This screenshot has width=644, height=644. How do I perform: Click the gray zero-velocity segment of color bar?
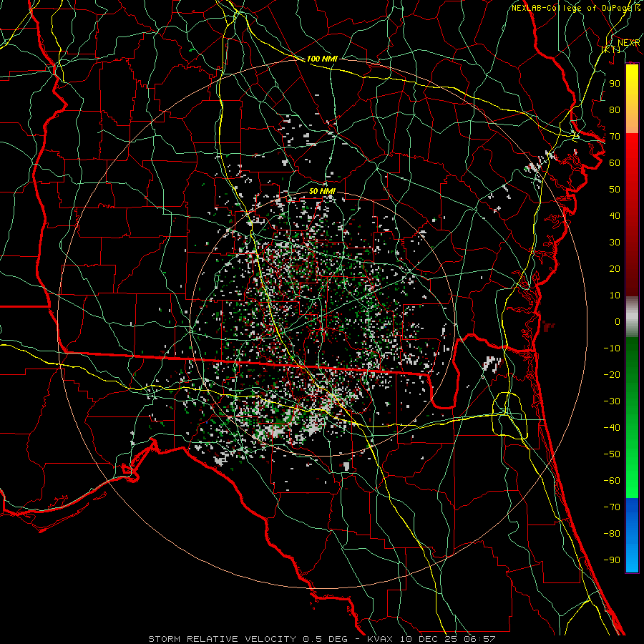pyautogui.click(x=632, y=317)
